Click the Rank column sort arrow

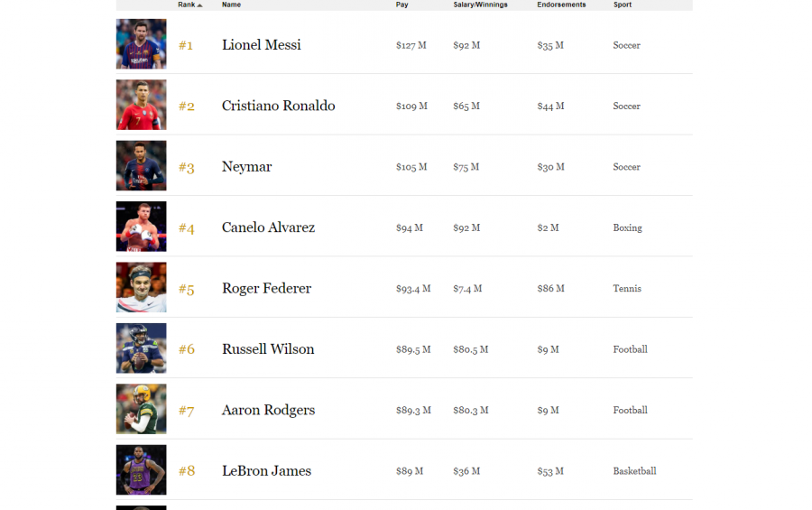pyautogui.click(x=199, y=5)
